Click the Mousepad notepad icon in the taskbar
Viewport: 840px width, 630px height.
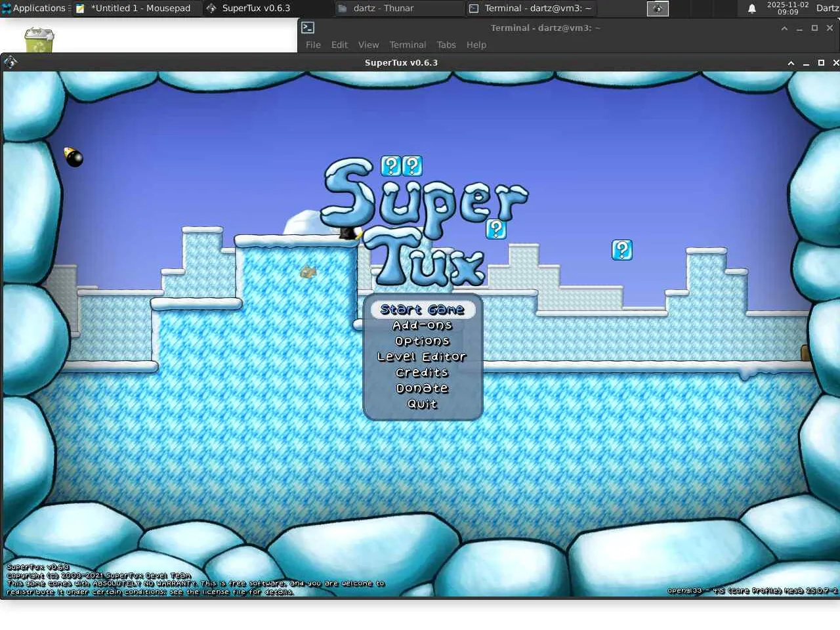(x=80, y=9)
